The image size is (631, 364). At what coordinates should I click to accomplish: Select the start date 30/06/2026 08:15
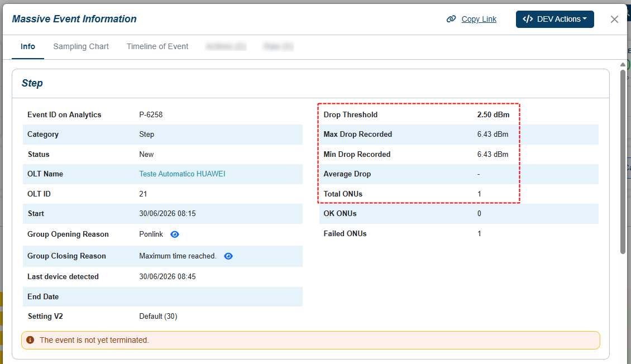coord(168,214)
